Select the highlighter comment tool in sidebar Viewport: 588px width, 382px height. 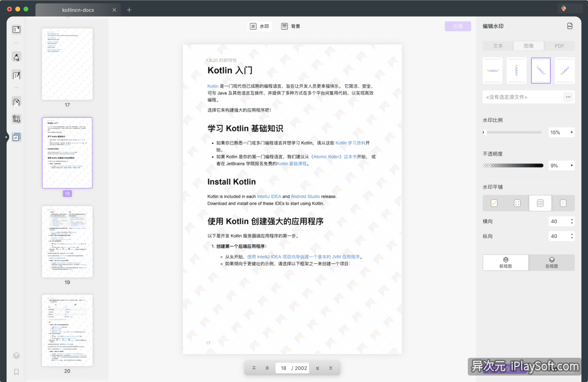point(16,57)
